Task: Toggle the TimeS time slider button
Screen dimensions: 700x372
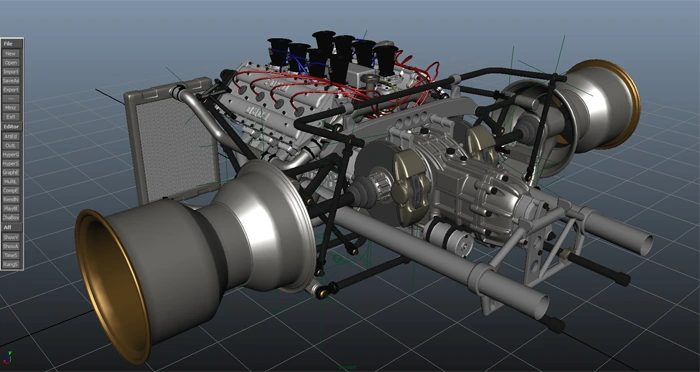Action: pyautogui.click(x=11, y=255)
